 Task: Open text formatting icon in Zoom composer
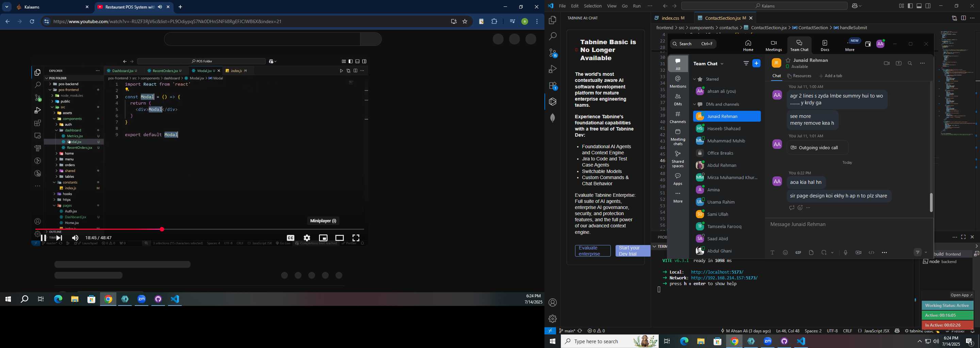[772, 253]
